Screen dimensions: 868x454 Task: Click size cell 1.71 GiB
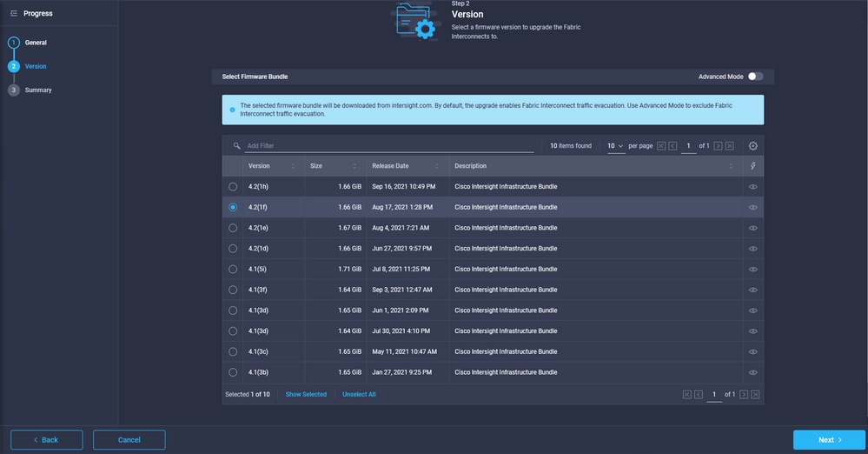[350, 269]
